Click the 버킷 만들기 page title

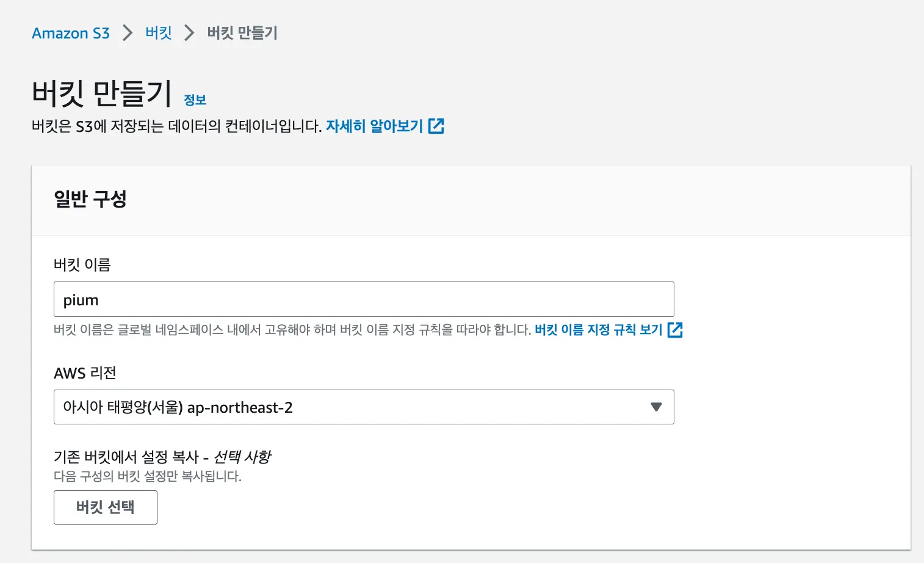(x=102, y=93)
